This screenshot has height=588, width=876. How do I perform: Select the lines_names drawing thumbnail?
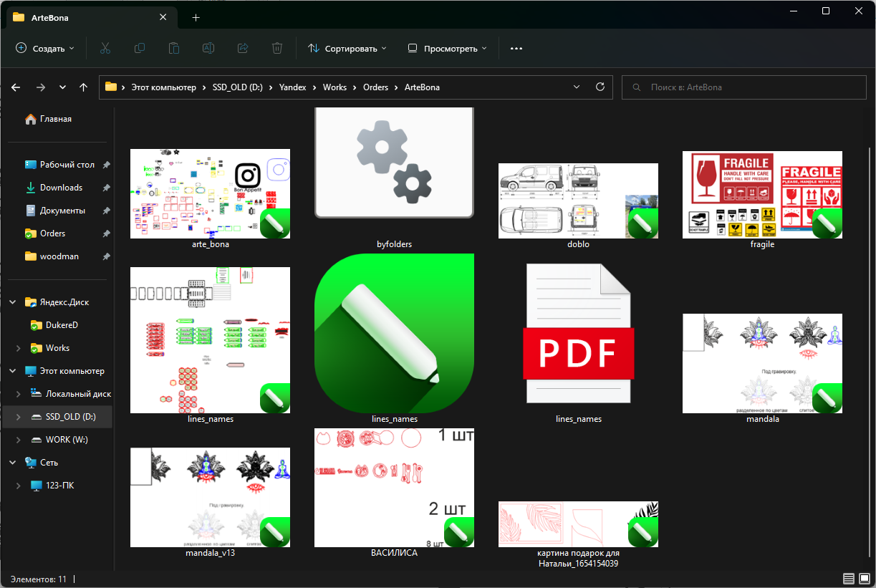pyautogui.click(x=210, y=340)
